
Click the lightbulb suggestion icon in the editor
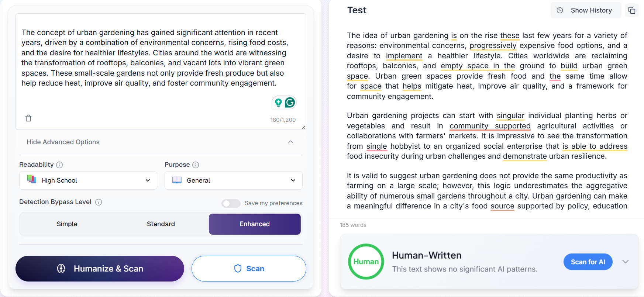tap(278, 102)
